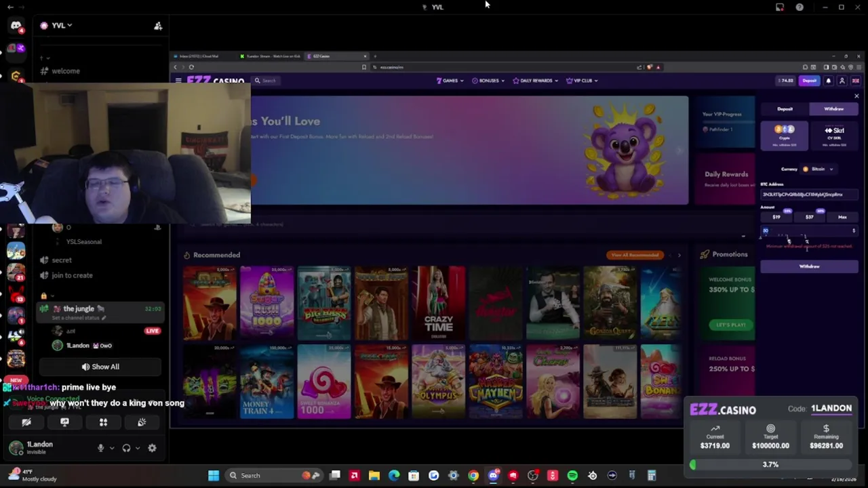This screenshot has height=488, width=868.
Task: Share your screen in Discord voice panel
Action: click(64, 422)
